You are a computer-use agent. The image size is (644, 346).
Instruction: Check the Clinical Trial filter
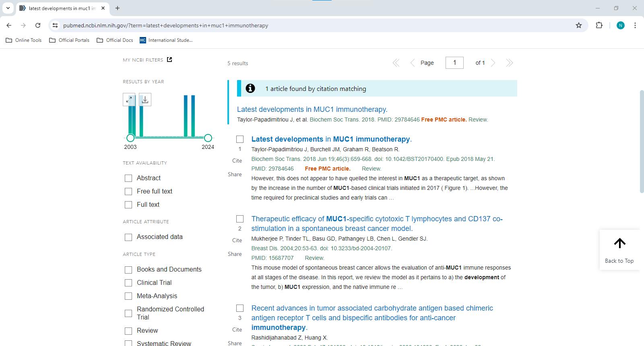[128, 283]
